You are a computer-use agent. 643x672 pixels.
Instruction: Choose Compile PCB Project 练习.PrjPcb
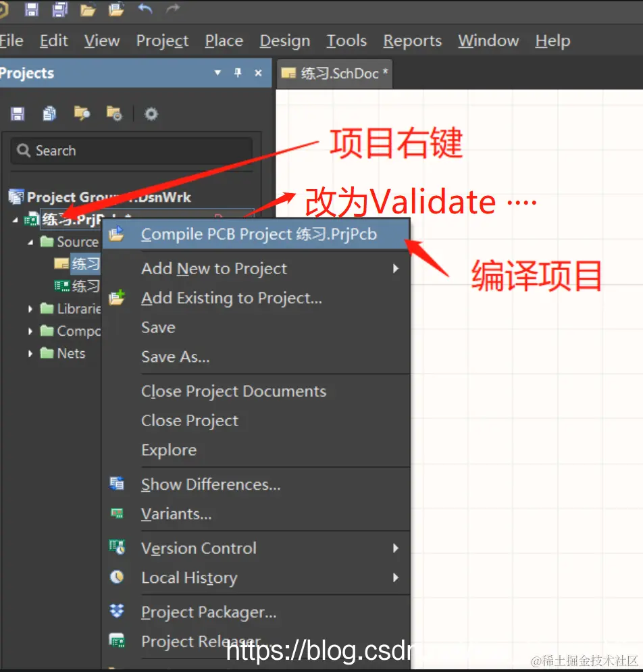pos(256,234)
